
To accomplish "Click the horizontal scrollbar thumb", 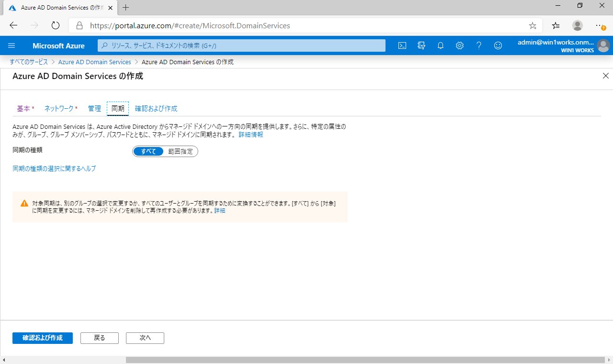I will pyautogui.click(x=365, y=360).
